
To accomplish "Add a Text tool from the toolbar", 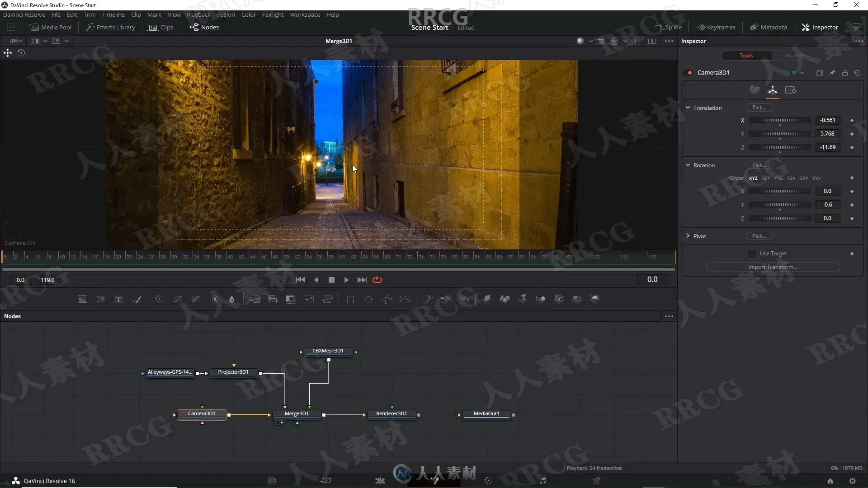I will pos(118,299).
